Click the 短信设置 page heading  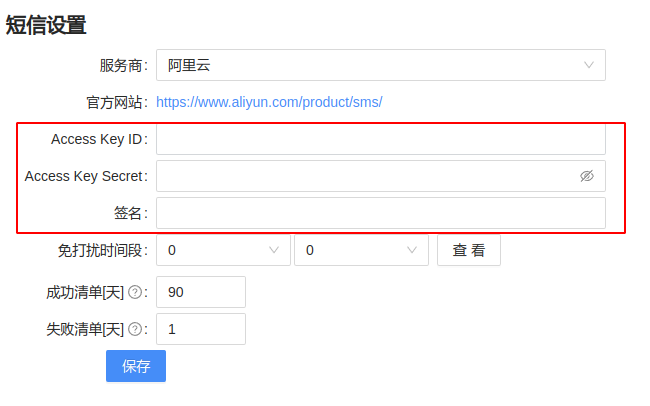(46, 25)
